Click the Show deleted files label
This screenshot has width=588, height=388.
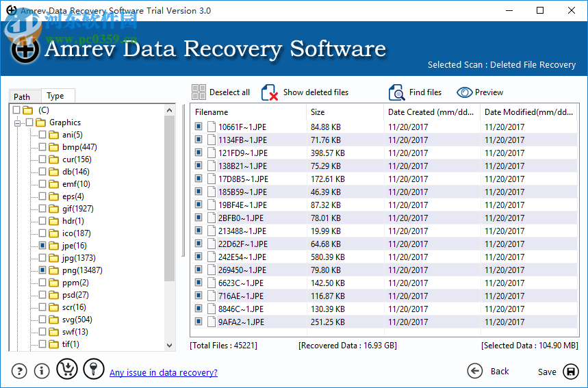tap(316, 92)
